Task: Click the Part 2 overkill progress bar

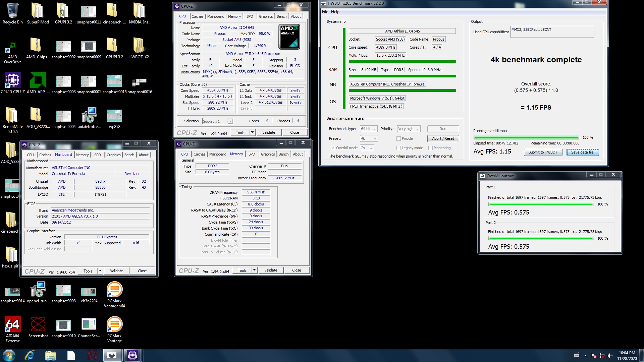Action: [541, 238]
